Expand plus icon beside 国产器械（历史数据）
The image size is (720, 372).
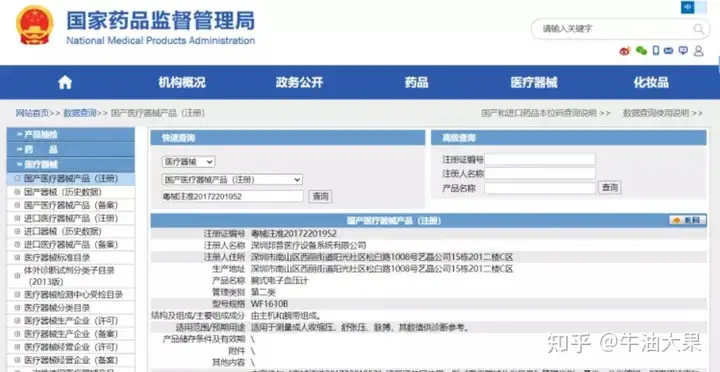tap(17, 192)
